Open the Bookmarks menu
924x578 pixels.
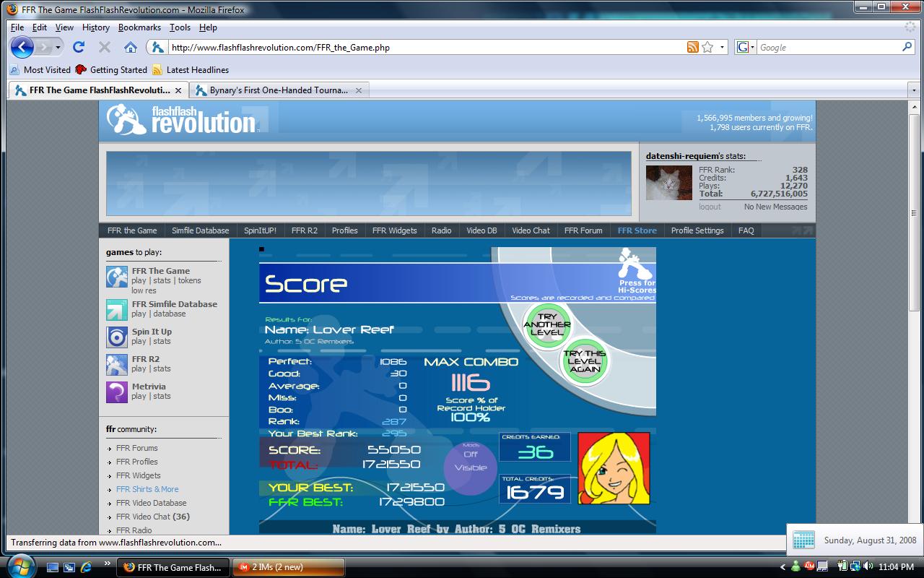139,27
